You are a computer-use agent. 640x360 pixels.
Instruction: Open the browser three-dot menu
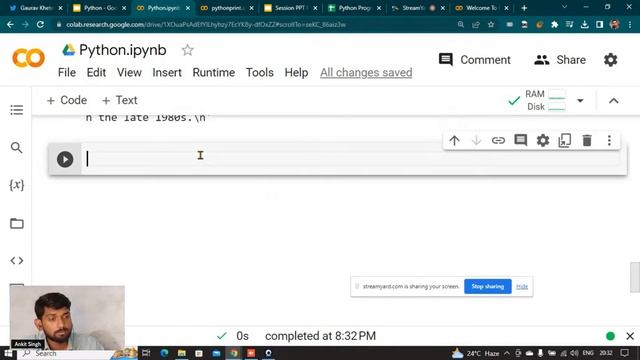click(x=630, y=24)
